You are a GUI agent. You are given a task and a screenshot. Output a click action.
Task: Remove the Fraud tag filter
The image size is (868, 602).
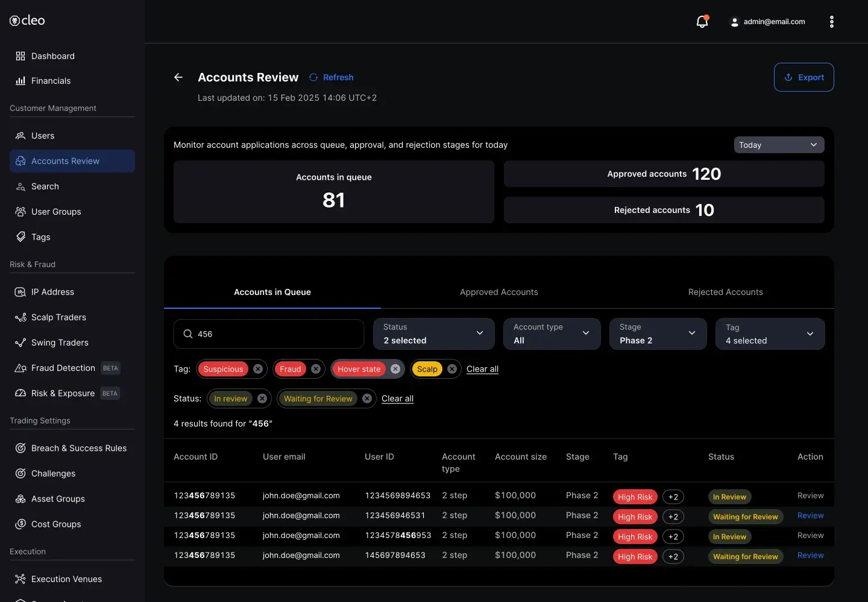click(x=316, y=369)
